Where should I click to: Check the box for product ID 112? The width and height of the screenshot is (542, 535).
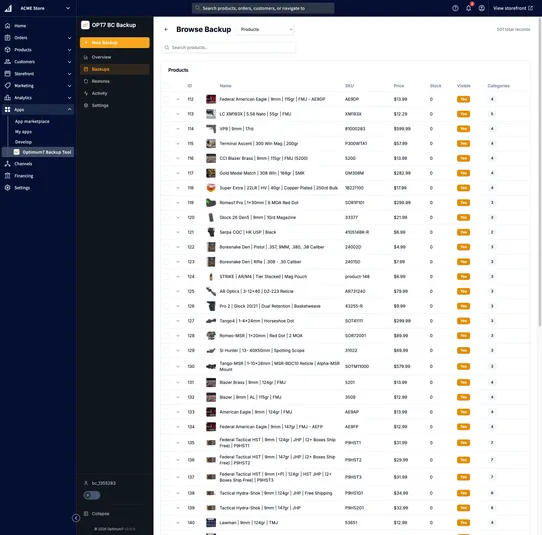tap(167, 99)
